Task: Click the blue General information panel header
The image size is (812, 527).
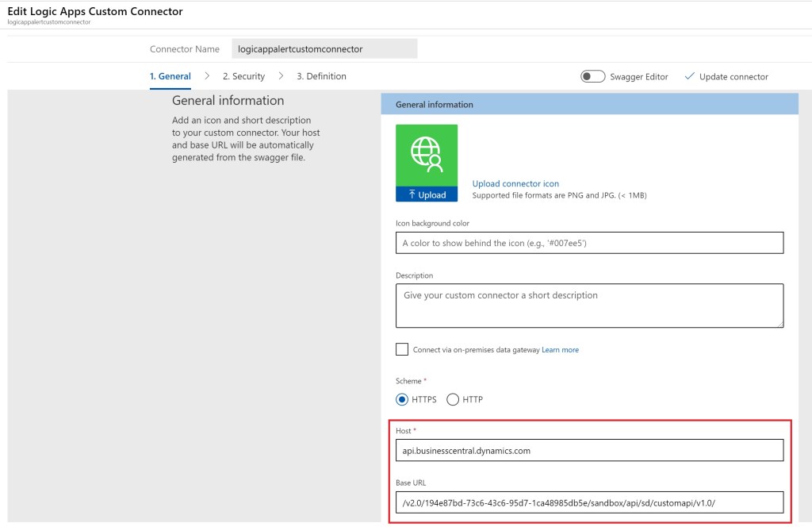Action: click(589, 105)
